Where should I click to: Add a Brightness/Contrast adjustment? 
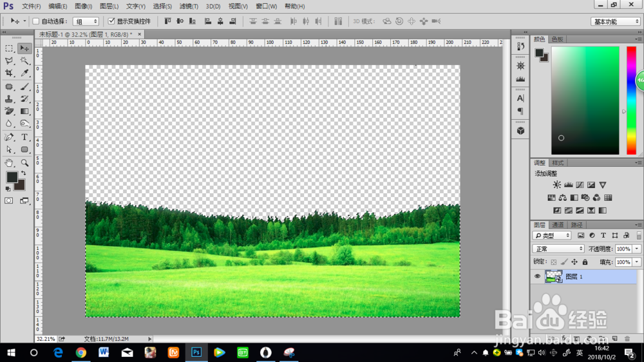[556, 185]
